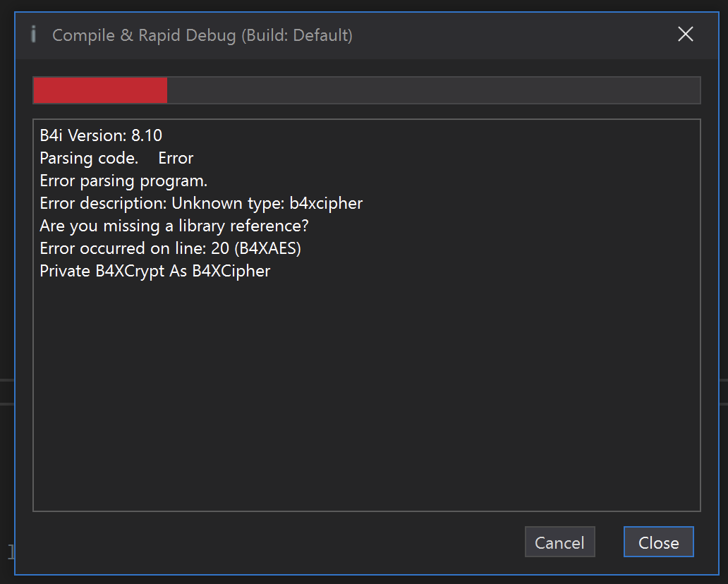The width and height of the screenshot is (728, 584).
Task: Select the 'Error parsing program.' line
Action: pos(123,181)
